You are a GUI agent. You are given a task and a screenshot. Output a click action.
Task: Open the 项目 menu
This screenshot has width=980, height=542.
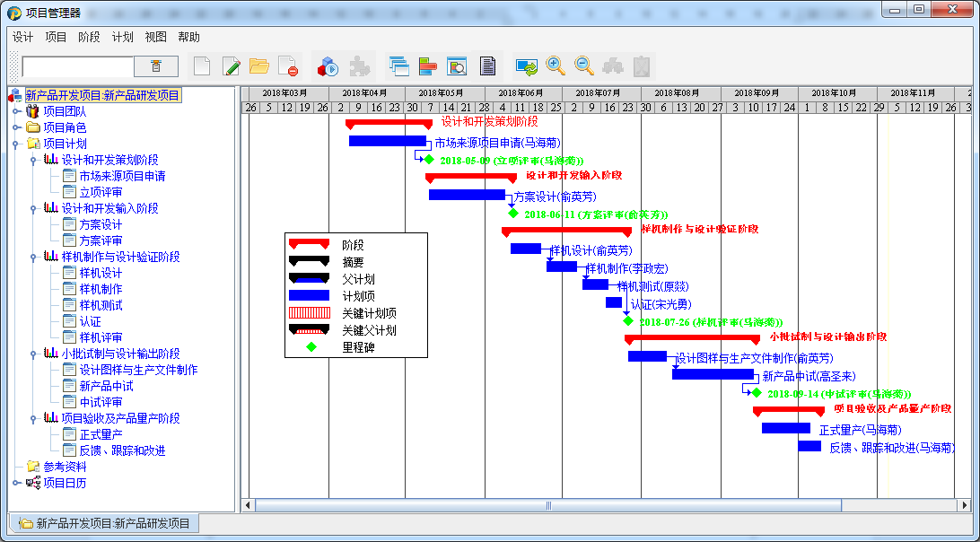56,37
